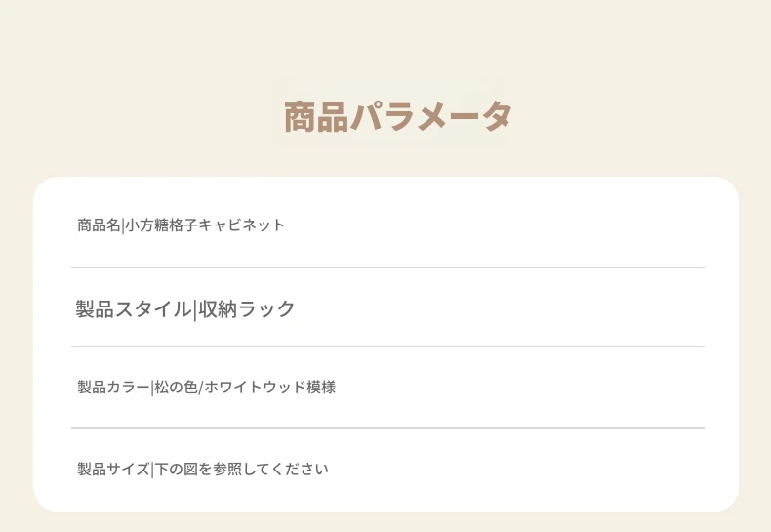The width and height of the screenshot is (771, 532).
Task: Click the slash between 松の色 and ホワイトウッド模様
Action: pyautogui.click(x=201, y=388)
